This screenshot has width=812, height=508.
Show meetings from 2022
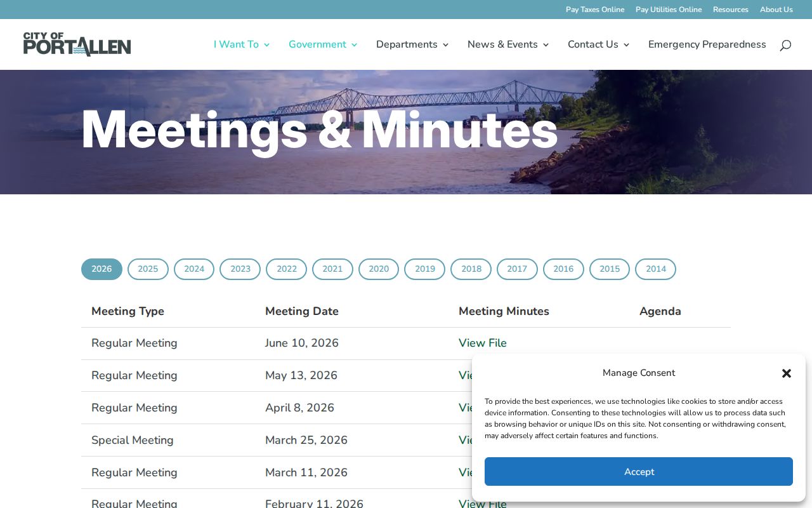pyautogui.click(x=287, y=269)
